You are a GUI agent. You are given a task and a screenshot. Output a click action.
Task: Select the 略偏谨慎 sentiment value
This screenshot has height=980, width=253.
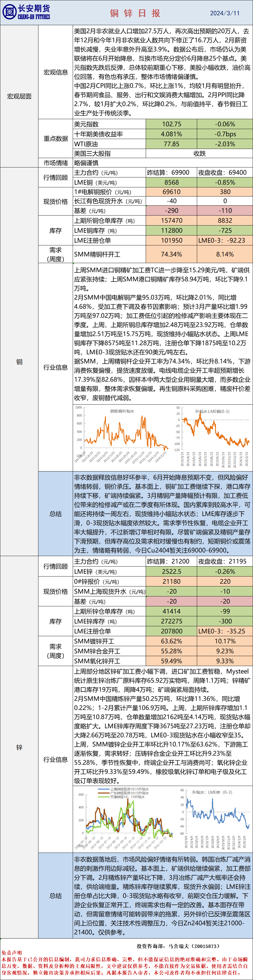click(x=86, y=163)
